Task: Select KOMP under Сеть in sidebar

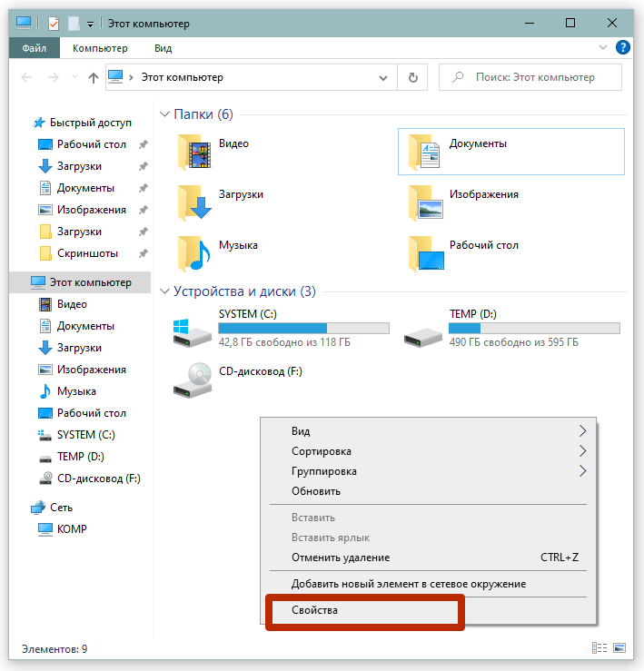Action: pyautogui.click(x=72, y=529)
